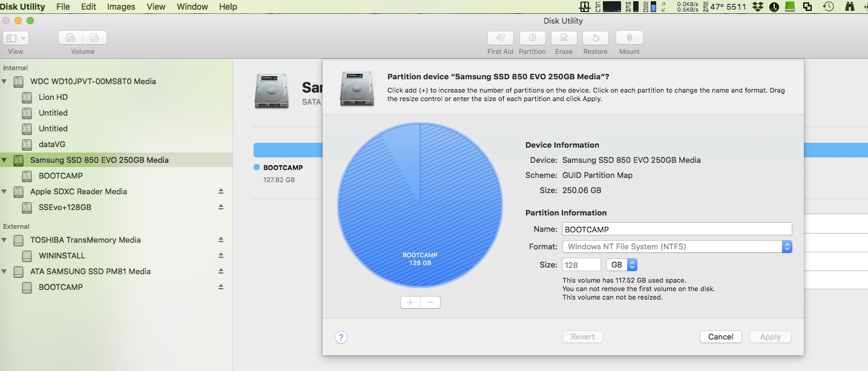Add a volume with toolbar button
868x371 pixels.
click(71, 38)
